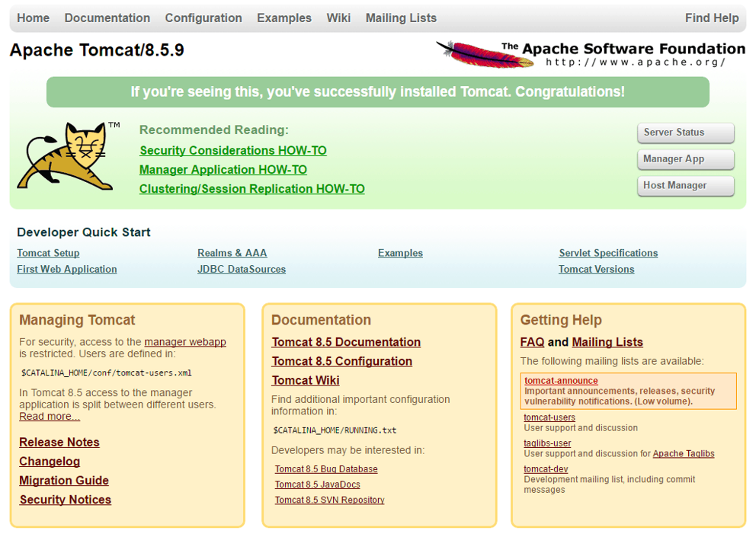Open Tomcat 8.5 Documentation

346,342
